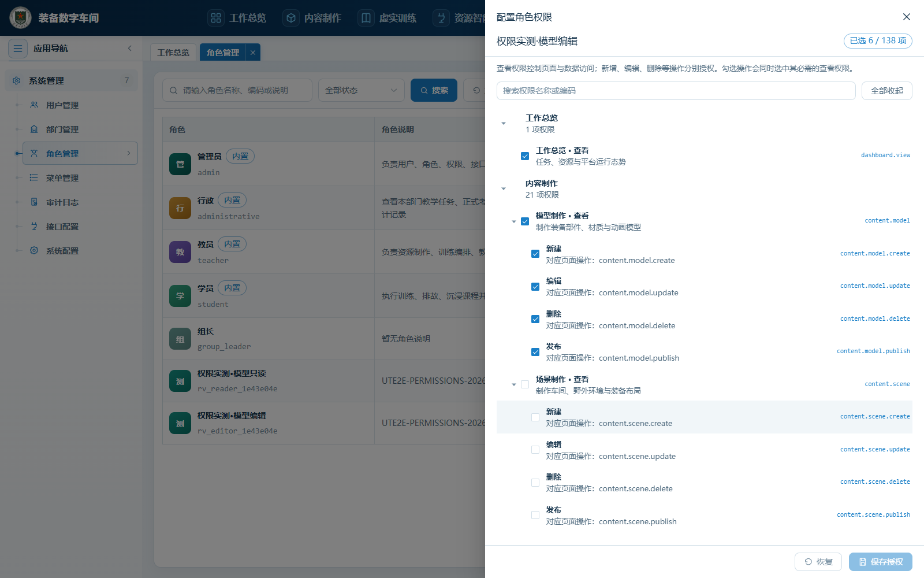The width and height of the screenshot is (924, 578).
Task: Click the 审计日志 document icon
Action: tap(34, 202)
